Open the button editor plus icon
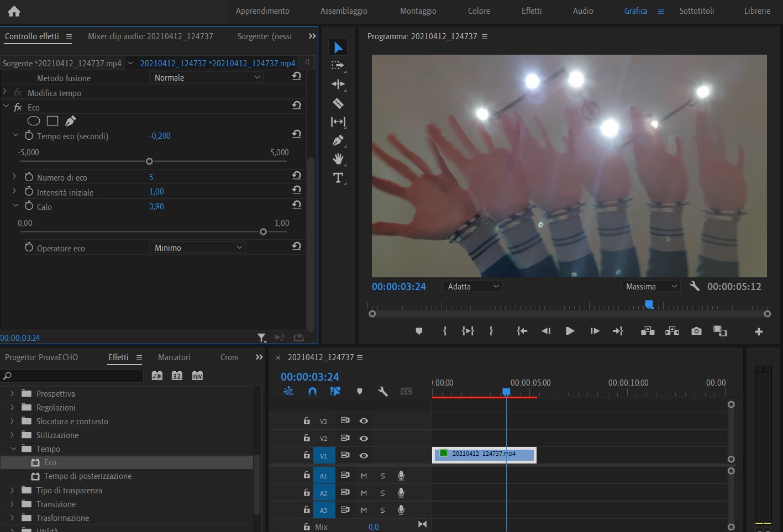Viewport: 783px width, 532px height. (759, 331)
